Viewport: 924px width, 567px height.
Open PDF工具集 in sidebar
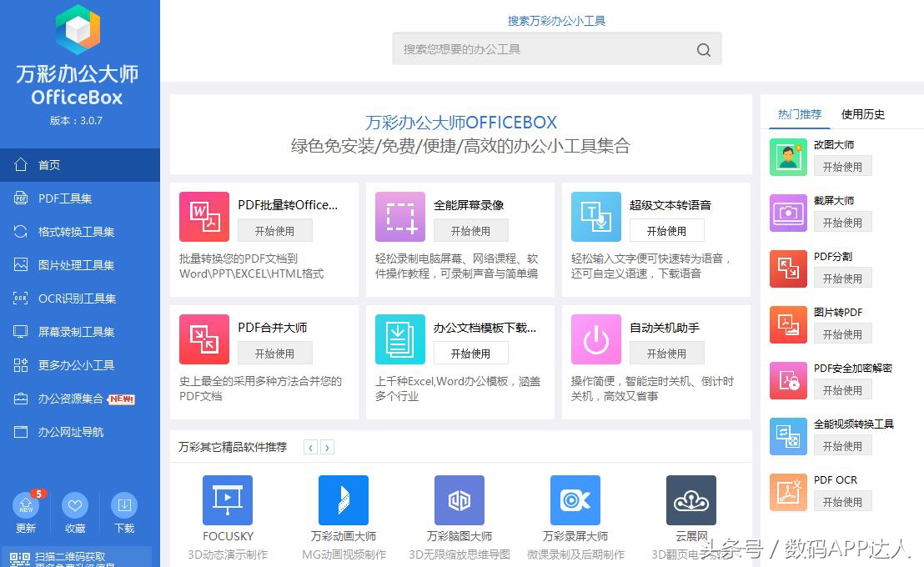pyautogui.click(x=79, y=198)
